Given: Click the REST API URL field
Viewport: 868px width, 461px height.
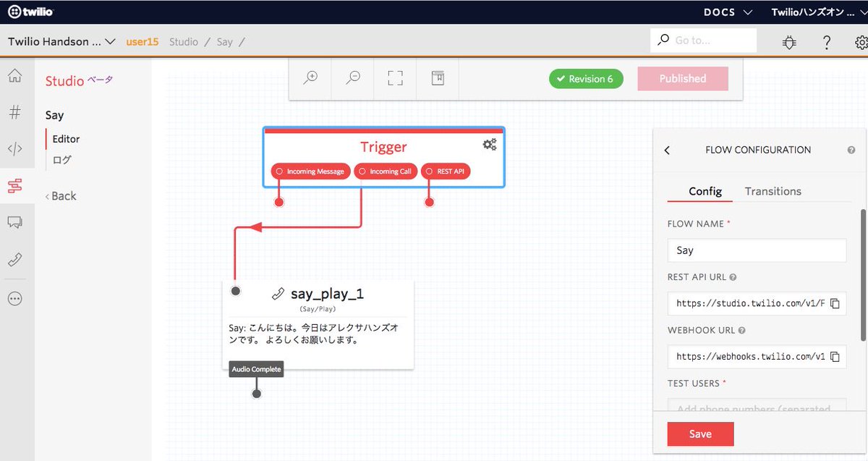Looking at the screenshot, I should click(x=757, y=303).
